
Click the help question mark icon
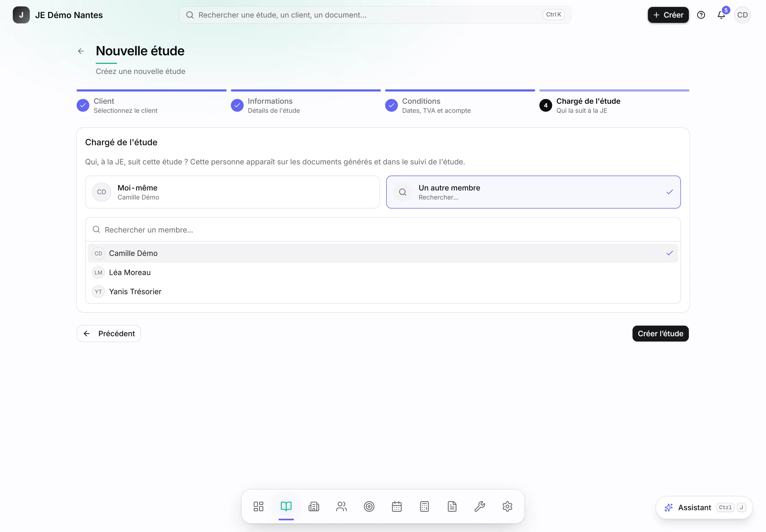point(701,15)
